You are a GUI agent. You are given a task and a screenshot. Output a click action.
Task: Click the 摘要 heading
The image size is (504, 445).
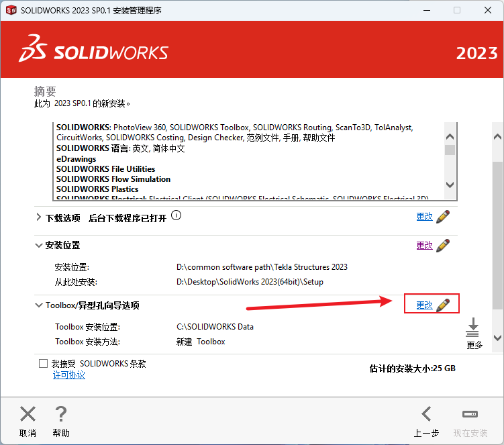click(45, 91)
